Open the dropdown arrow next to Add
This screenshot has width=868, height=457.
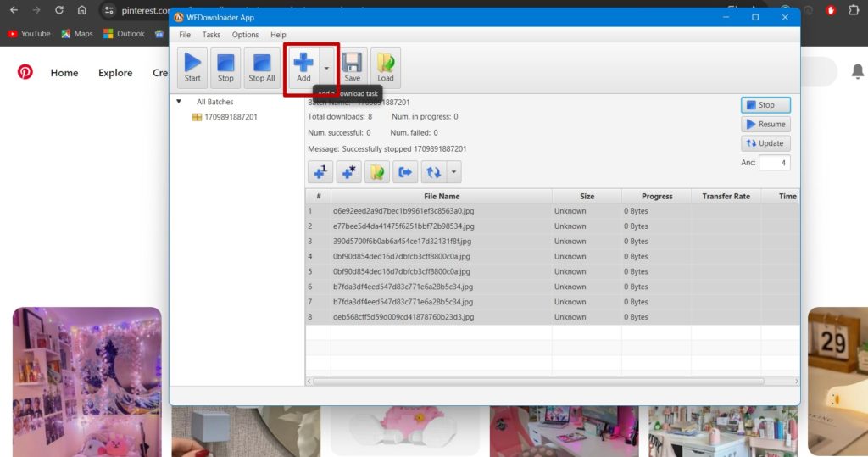tap(326, 68)
